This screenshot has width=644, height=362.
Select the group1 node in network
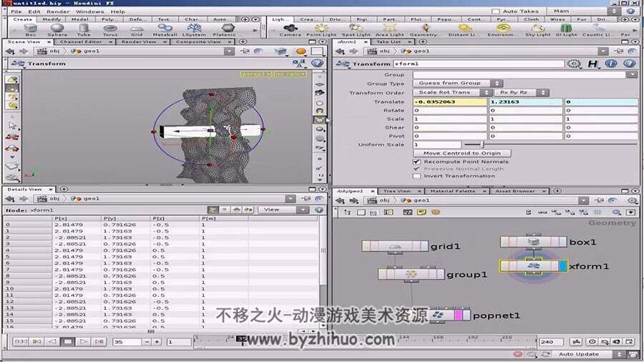(411, 274)
